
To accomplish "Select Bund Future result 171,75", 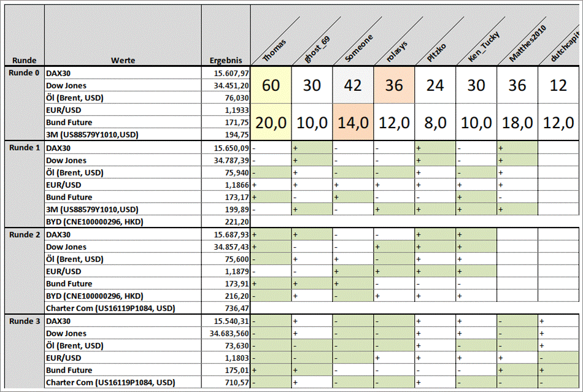I will click(x=226, y=122).
